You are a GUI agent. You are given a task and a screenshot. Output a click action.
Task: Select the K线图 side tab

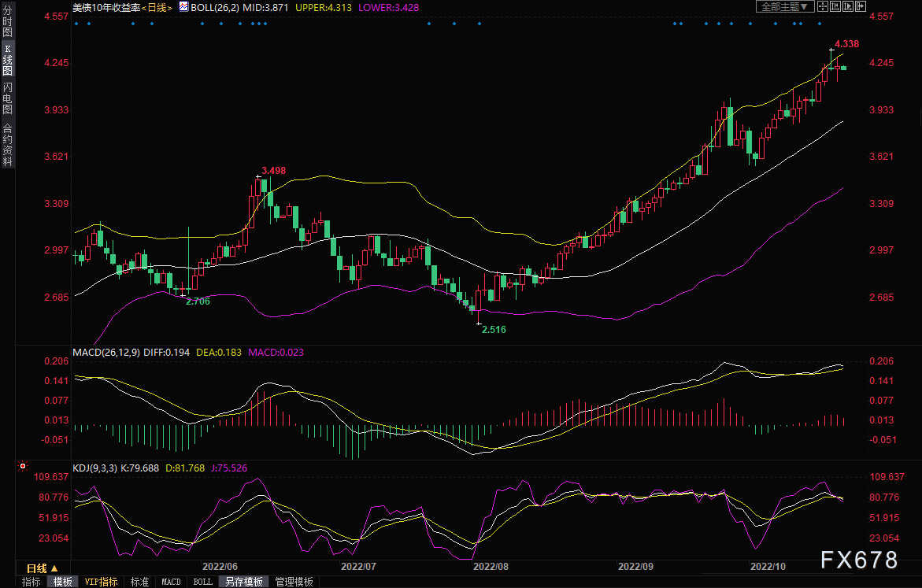tap(8, 65)
